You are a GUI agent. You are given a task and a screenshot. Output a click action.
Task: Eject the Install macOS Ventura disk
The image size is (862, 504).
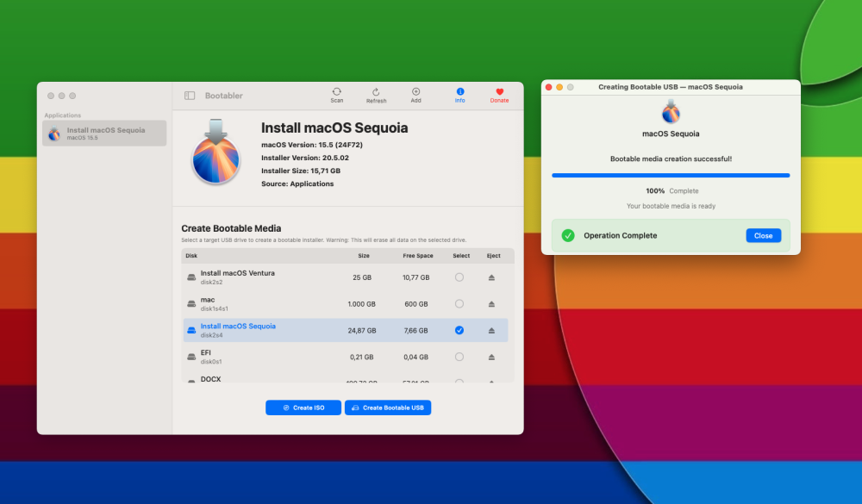click(491, 277)
